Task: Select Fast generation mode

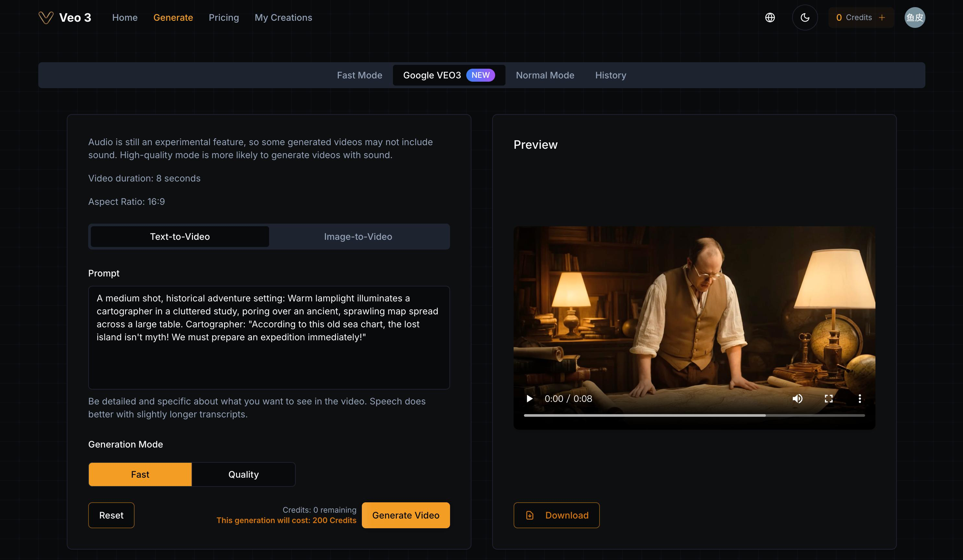Action: tap(140, 474)
